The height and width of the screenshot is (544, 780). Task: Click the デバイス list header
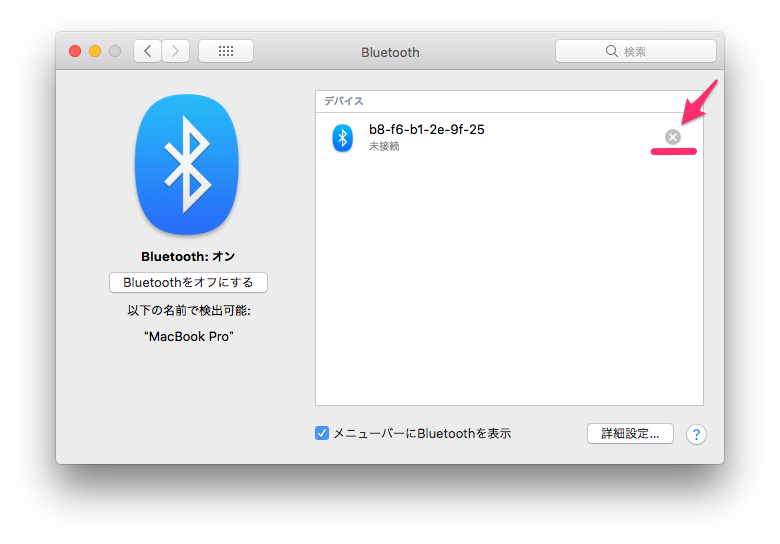pos(343,101)
